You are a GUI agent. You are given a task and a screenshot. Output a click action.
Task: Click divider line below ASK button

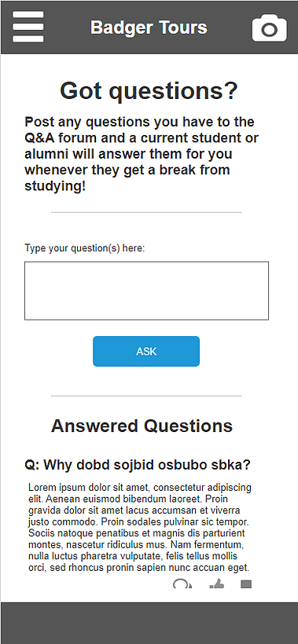[x=146, y=396]
